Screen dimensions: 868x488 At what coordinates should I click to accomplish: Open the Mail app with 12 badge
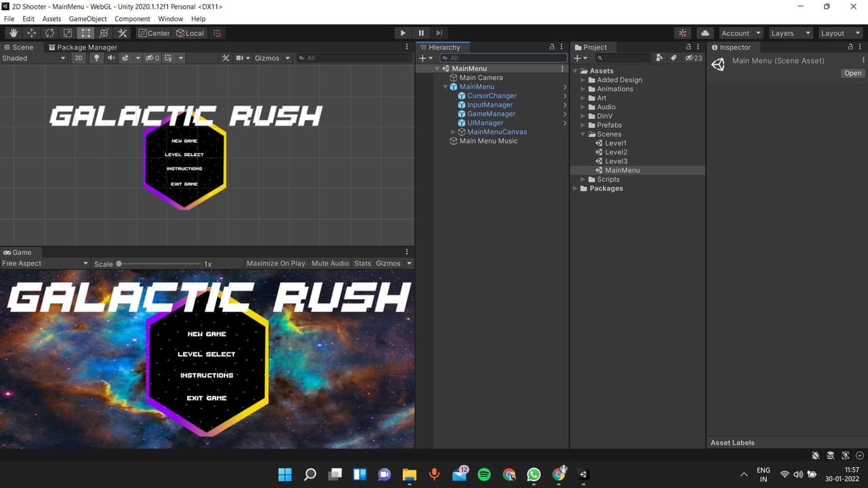460,474
